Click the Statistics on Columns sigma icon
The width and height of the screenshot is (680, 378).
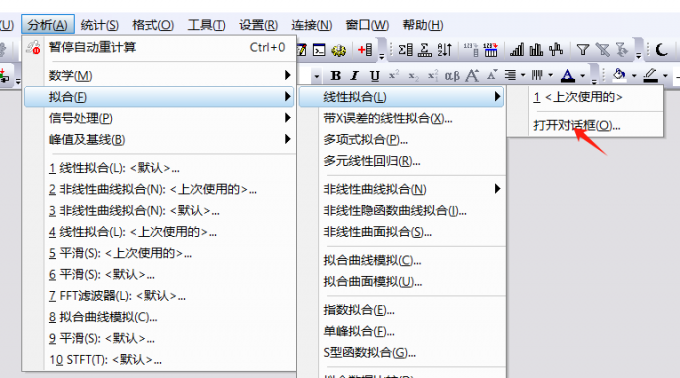pyautogui.click(x=405, y=49)
